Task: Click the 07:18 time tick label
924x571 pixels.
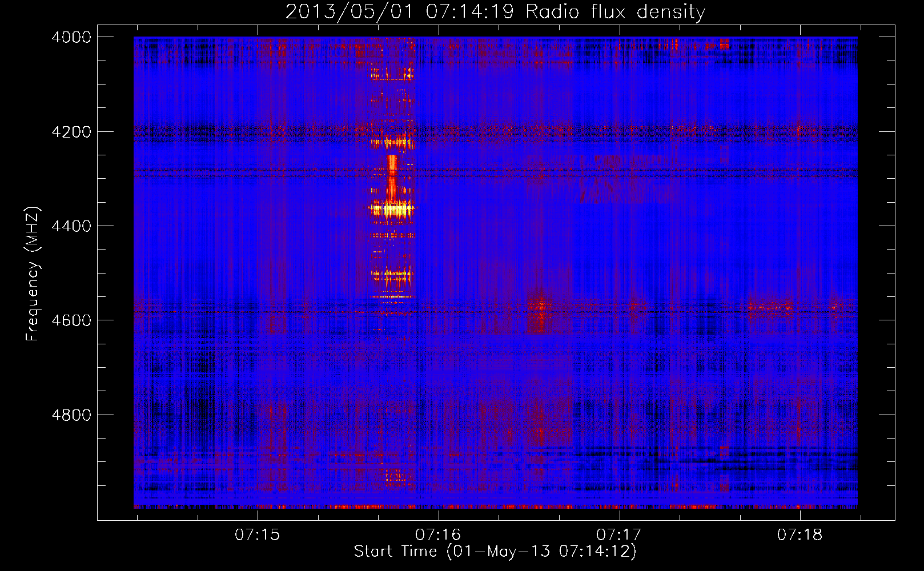Action: 800,534
